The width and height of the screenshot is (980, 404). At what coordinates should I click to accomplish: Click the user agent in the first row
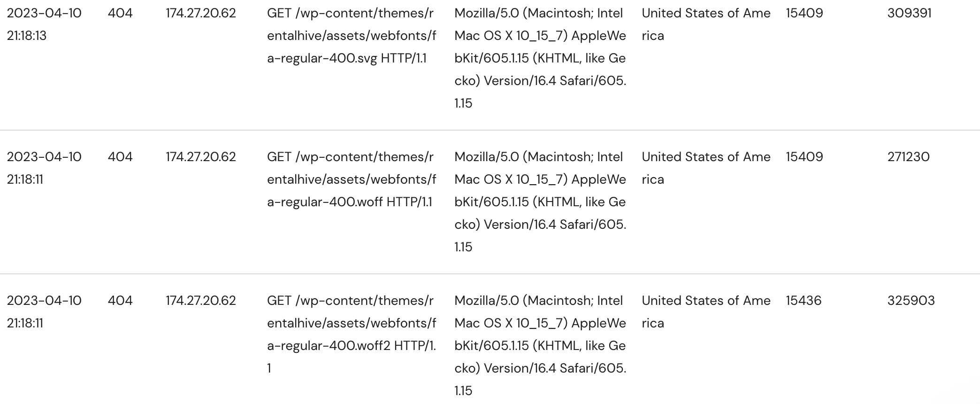[x=540, y=58]
